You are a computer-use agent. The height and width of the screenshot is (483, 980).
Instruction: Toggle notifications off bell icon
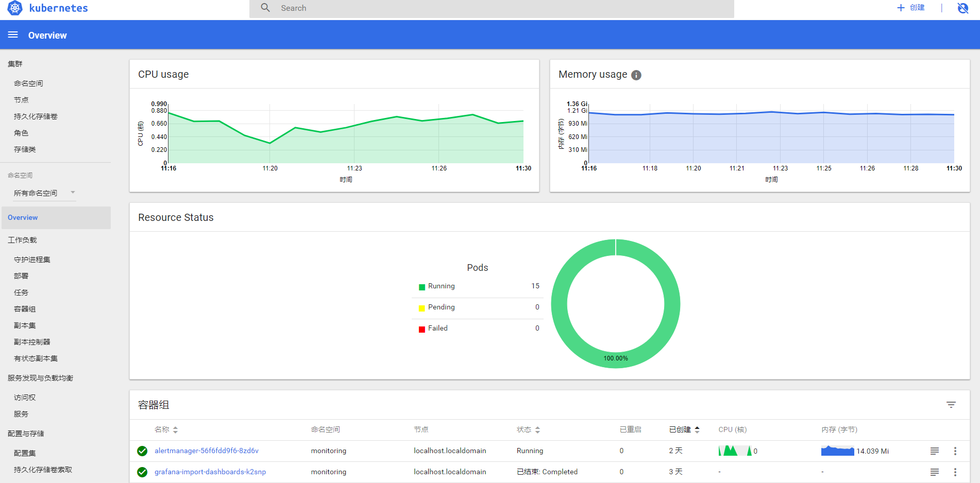click(962, 8)
